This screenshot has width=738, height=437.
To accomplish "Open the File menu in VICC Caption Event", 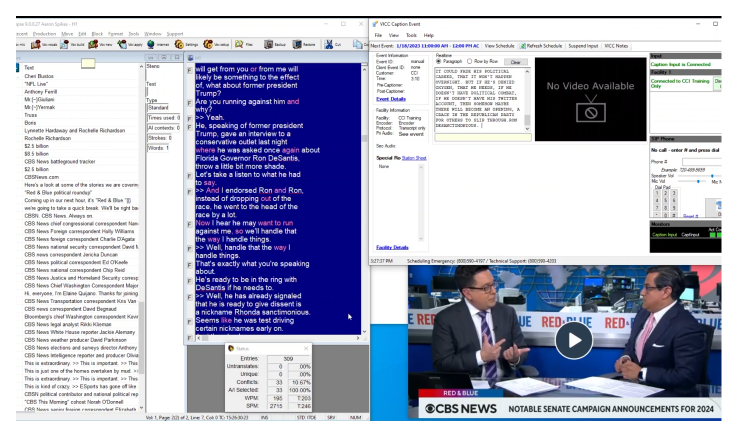I will [378, 35].
